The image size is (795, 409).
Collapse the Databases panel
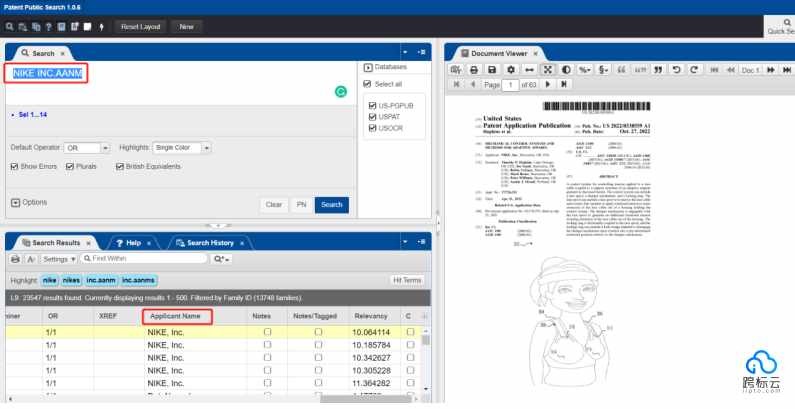368,67
